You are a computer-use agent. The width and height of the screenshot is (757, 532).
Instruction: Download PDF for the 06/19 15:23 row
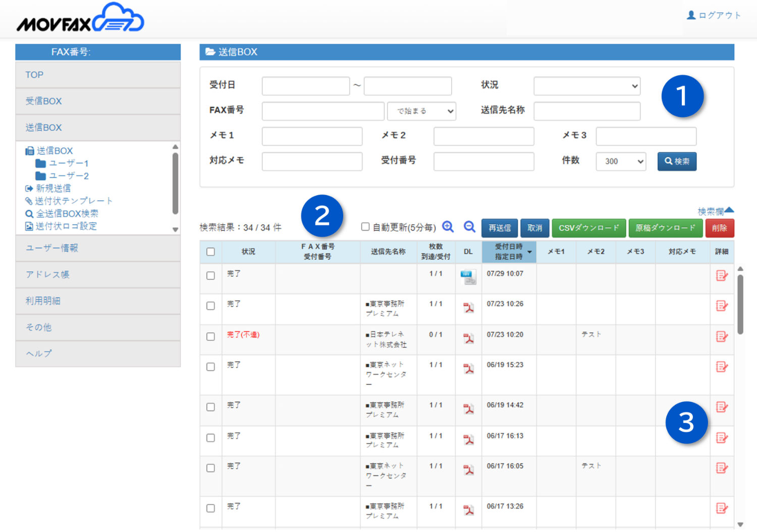click(x=469, y=369)
